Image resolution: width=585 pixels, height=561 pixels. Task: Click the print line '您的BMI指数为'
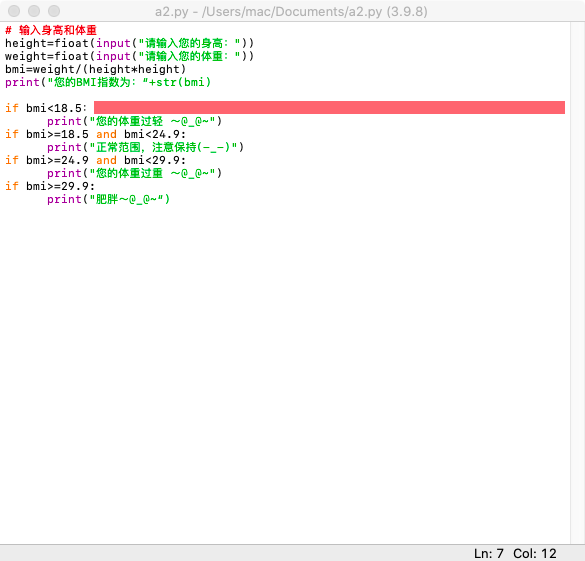coord(108,82)
